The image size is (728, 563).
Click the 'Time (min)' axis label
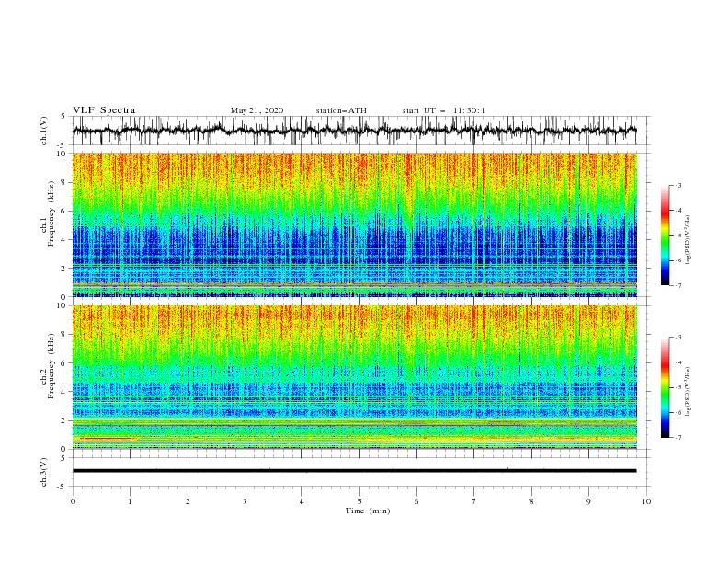tap(368, 511)
